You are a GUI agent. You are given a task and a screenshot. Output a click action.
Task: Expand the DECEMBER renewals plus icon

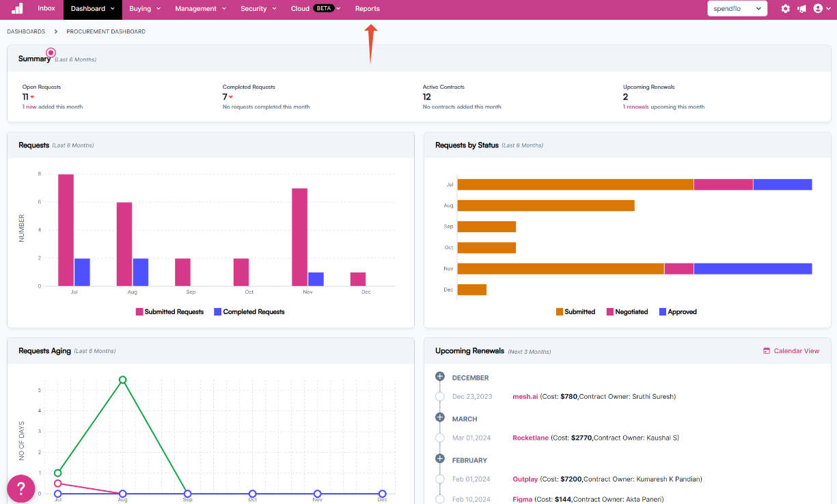coord(440,377)
